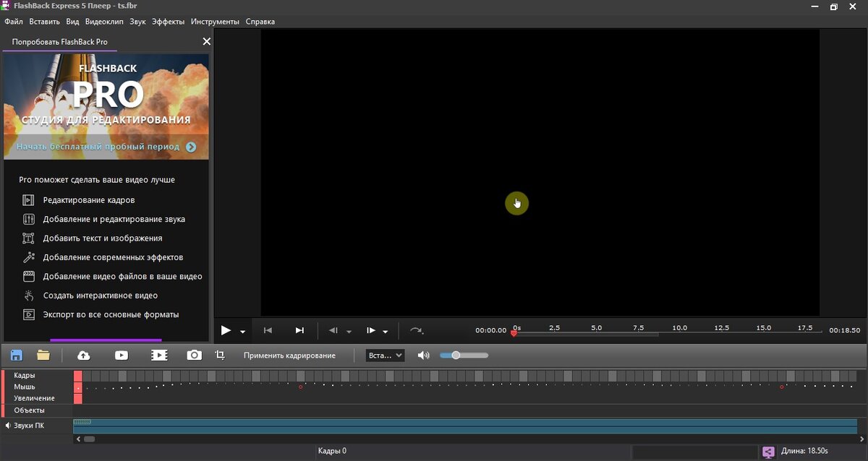The width and height of the screenshot is (868, 461).
Task: Open the step-back options dropdown arrow
Action: click(349, 332)
